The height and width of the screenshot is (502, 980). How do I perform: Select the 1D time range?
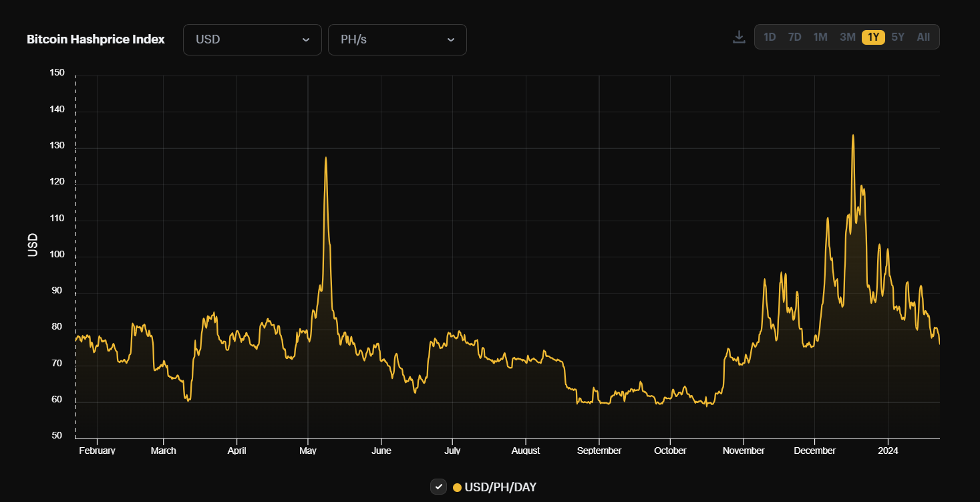(770, 37)
